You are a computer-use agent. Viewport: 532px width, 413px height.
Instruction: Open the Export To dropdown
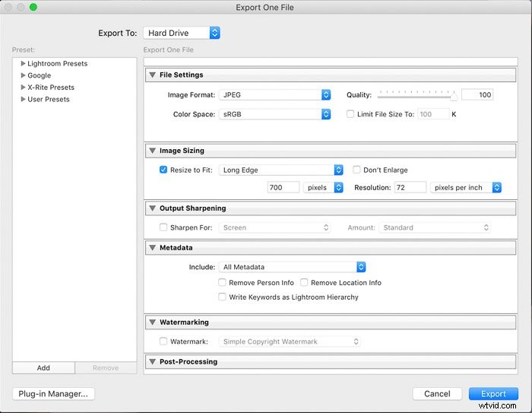pos(182,33)
